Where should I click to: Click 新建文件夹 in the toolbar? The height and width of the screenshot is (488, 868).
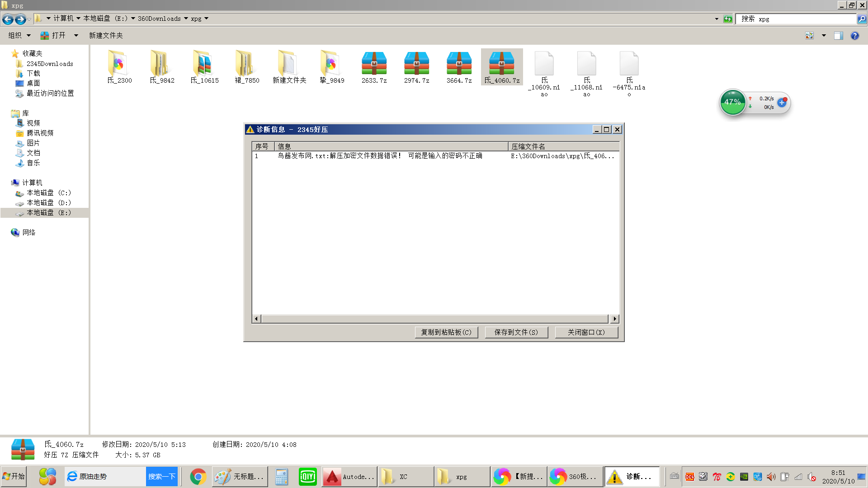click(x=106, y=35)
